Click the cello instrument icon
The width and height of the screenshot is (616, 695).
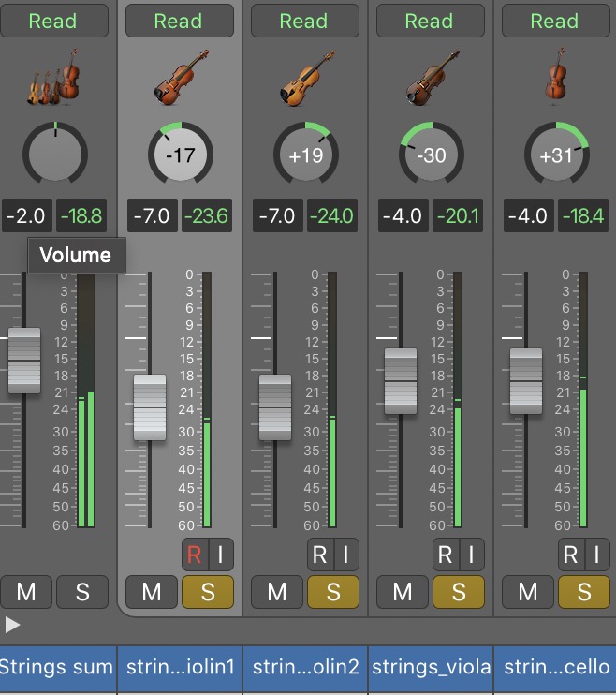[x=555, y=79]
